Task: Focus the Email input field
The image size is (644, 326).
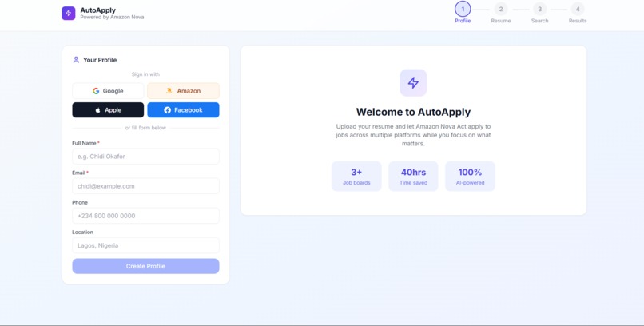Action: 145,186
